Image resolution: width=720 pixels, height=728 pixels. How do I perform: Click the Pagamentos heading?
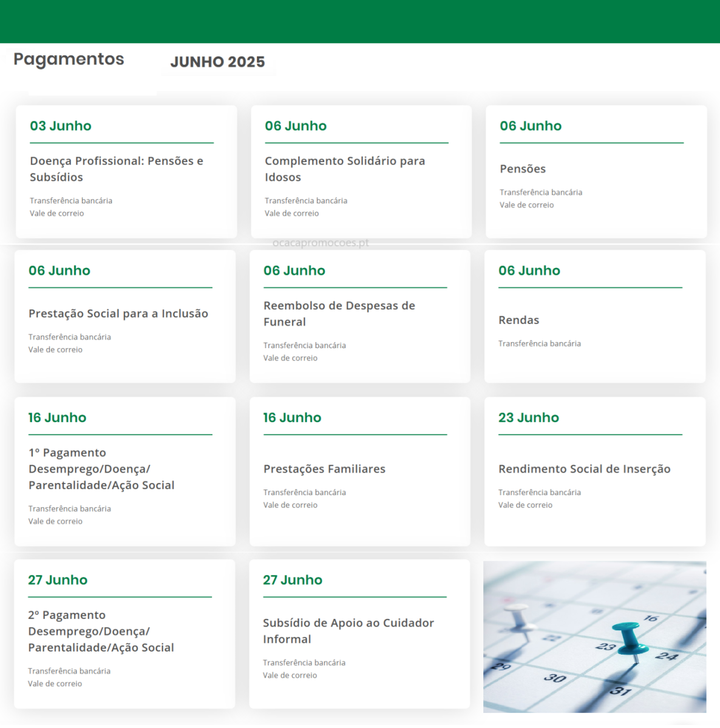click(x=69, y=59)
